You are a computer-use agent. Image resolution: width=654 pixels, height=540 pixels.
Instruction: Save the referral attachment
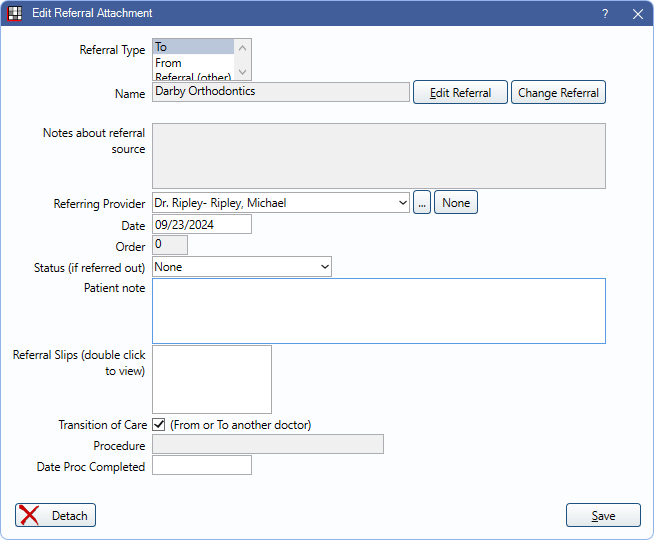(603, 516)
